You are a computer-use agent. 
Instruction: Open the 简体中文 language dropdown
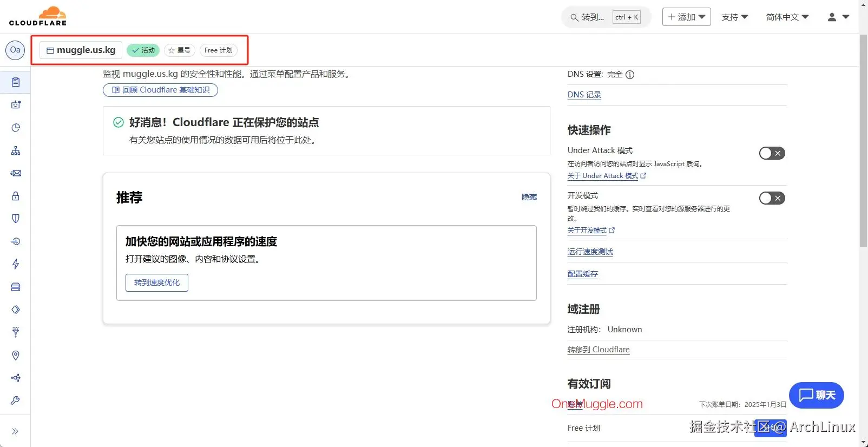pos(787,17)
